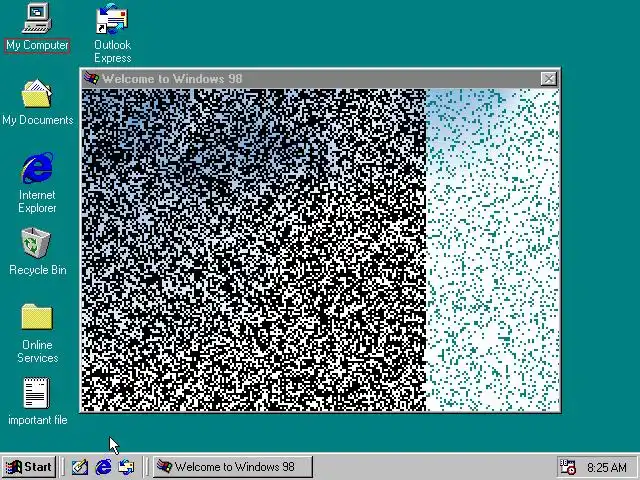640x480 pixels.
Task: Click the 8:25 AM system clock
Action: 607,467
